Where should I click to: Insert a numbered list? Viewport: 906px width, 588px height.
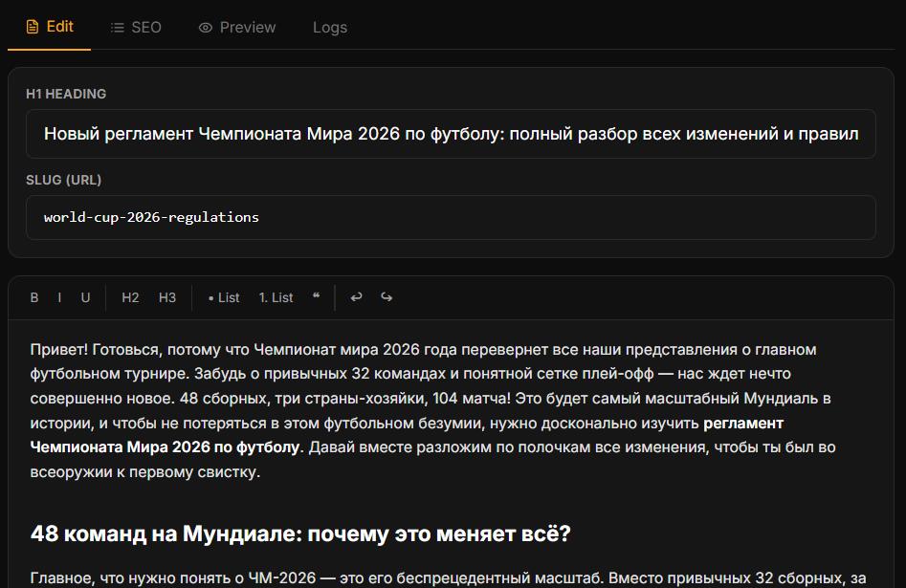click(276, 297)
